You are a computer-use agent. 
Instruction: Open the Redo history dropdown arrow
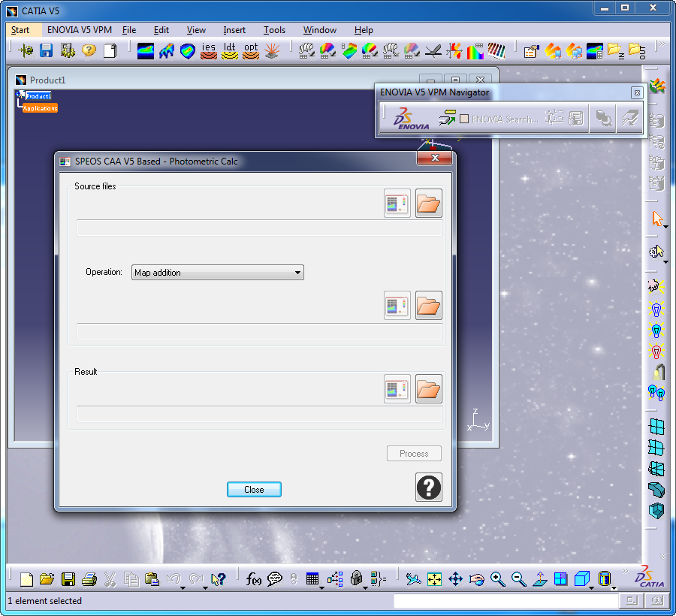(x=205, y=588)
